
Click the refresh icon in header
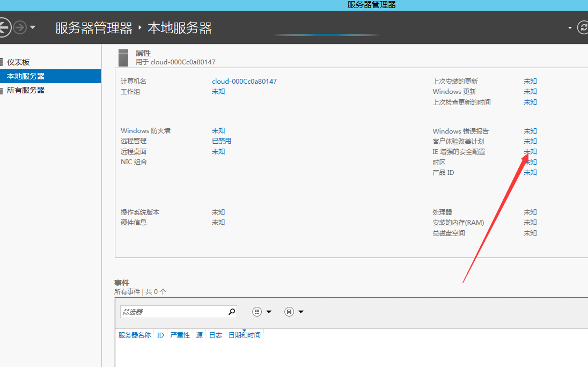click(x=583, y=27)
